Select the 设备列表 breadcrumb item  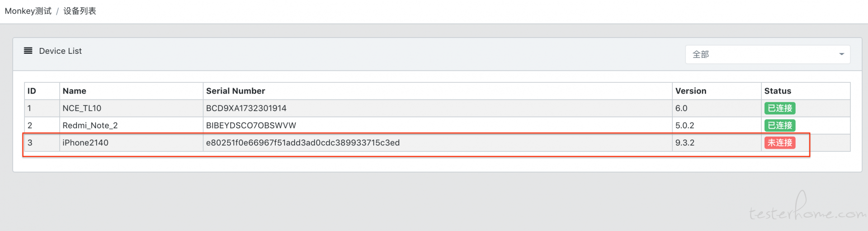[80, 11]
